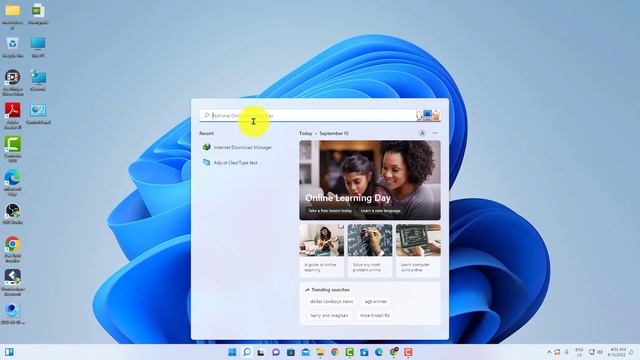Select the spreadsheet file icon on desktop
The image size is (640, 360).
[x=38, y=14]
